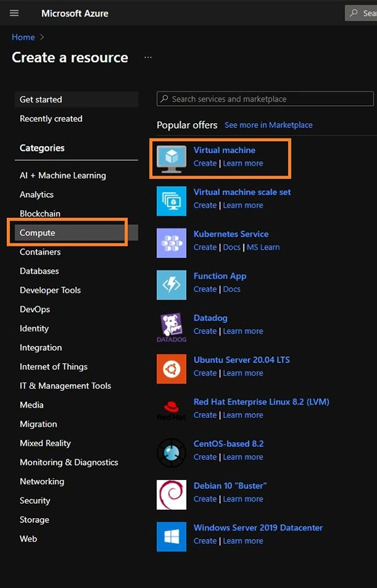Click the Ubuntu Server icon
Screen dimensions: 377x588
tap(172, 369)
